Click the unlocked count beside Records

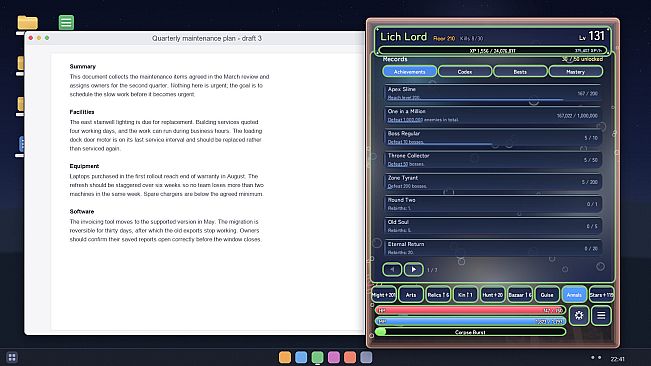582,59
